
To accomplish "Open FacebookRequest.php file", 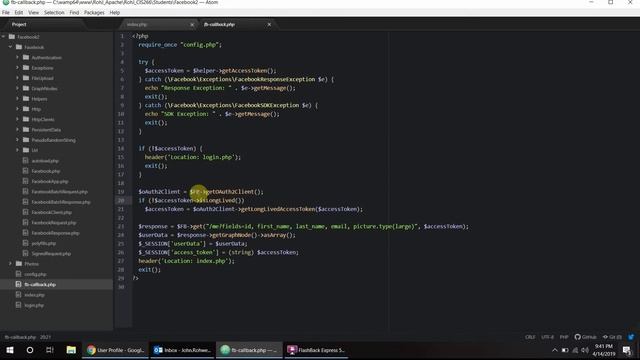I will [x=53, y=223].
